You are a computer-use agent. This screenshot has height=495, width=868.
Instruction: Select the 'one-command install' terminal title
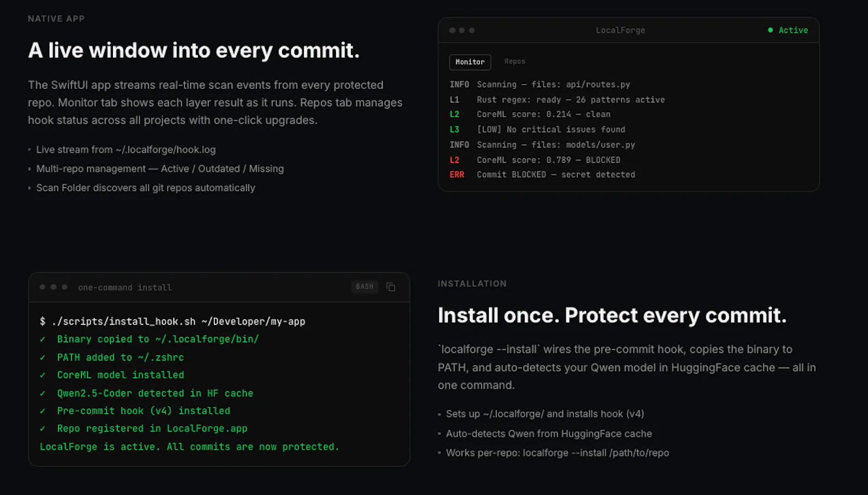[125, 287]
